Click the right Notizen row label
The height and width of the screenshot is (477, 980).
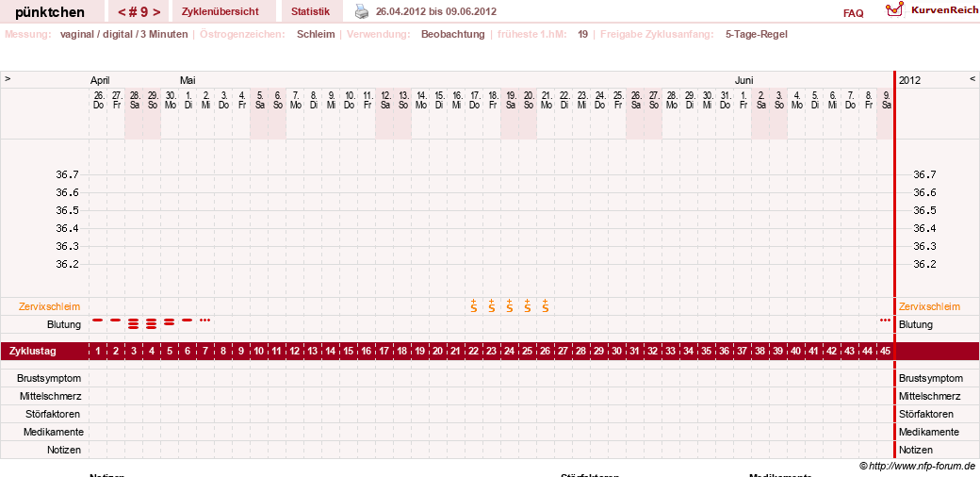click(916, 450)
